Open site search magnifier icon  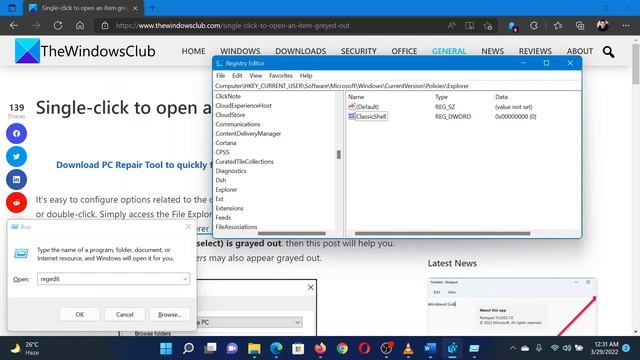[x=608, y=51]
